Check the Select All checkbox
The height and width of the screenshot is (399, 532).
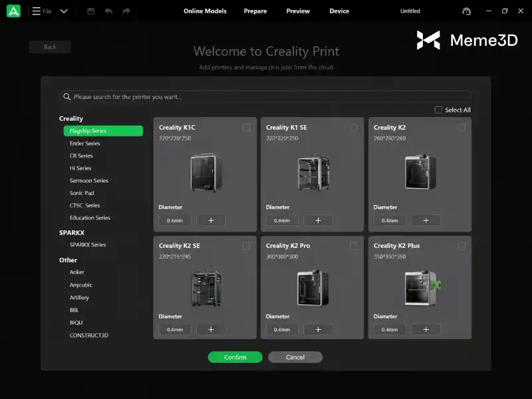[438, 110]
